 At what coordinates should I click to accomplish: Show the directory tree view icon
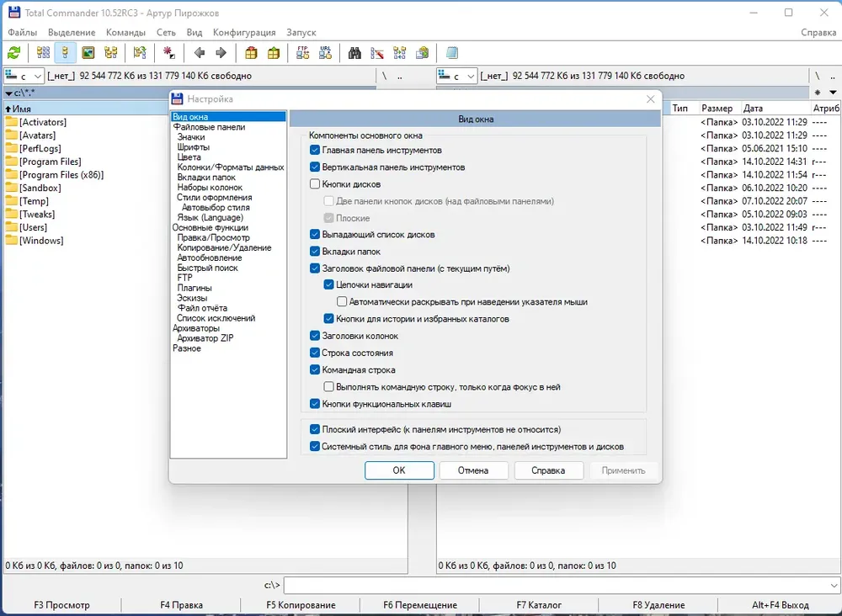click(x=110, y=52)
